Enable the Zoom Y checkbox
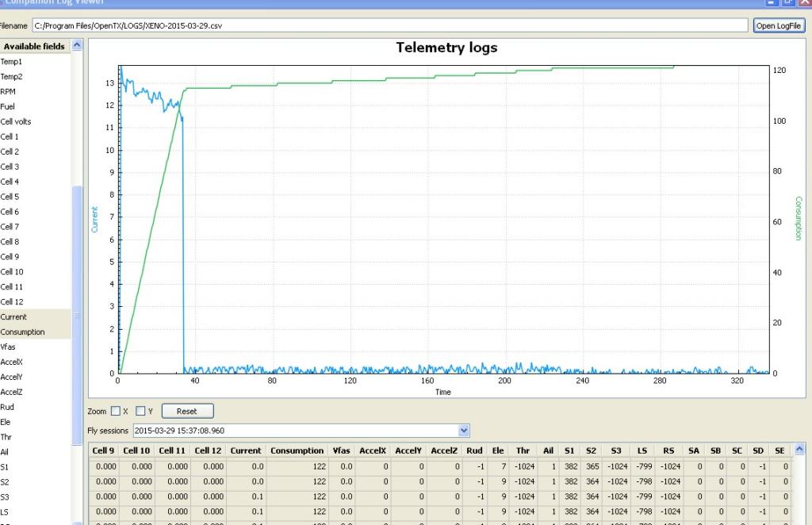Screen dimensions: 812x525 pos(141,411)
